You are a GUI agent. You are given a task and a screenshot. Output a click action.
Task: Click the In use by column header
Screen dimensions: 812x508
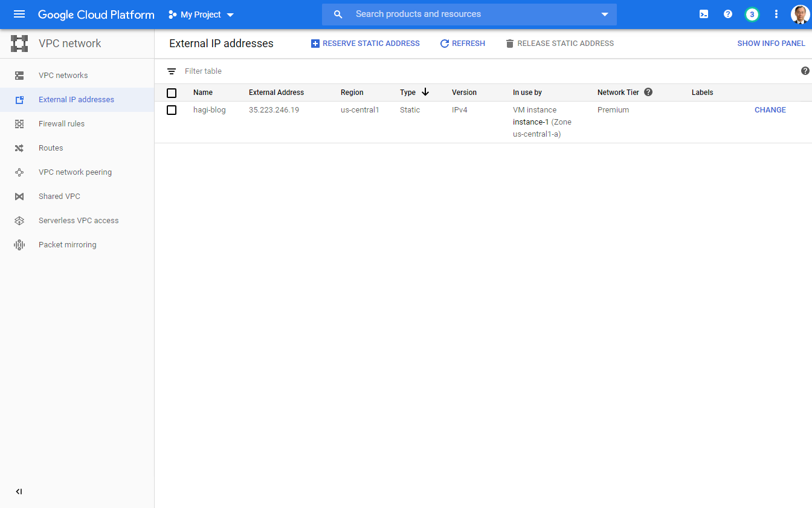point(527,93)
